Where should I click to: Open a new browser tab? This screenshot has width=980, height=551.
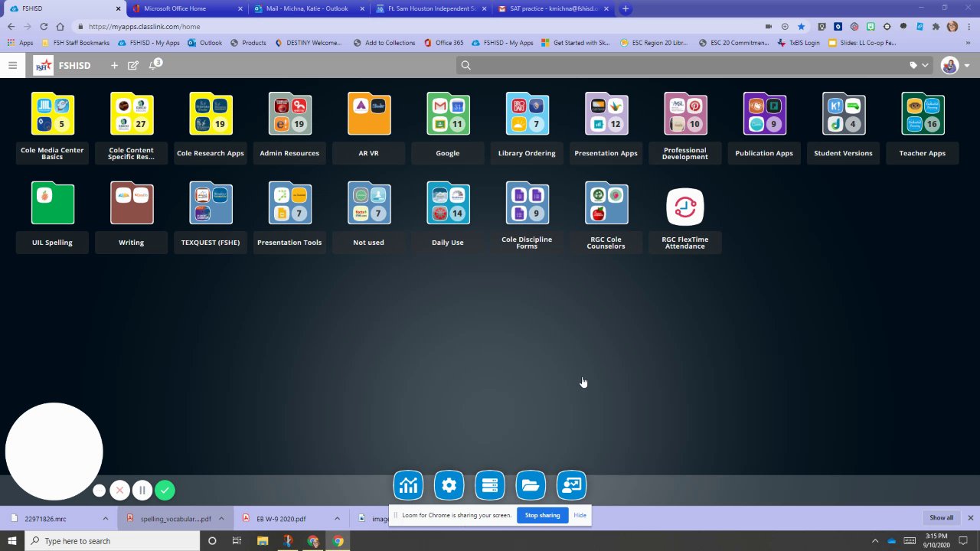point(626,8)
